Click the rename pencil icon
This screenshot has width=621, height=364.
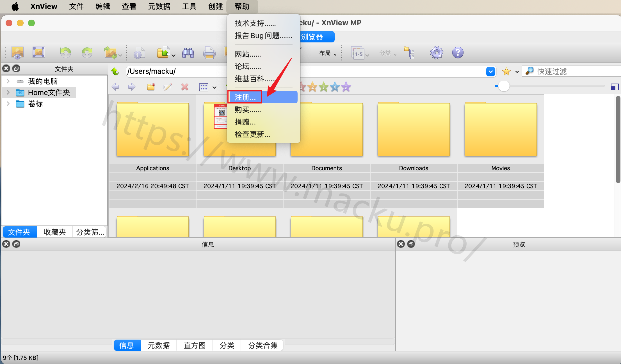click(x=168, y=87)
